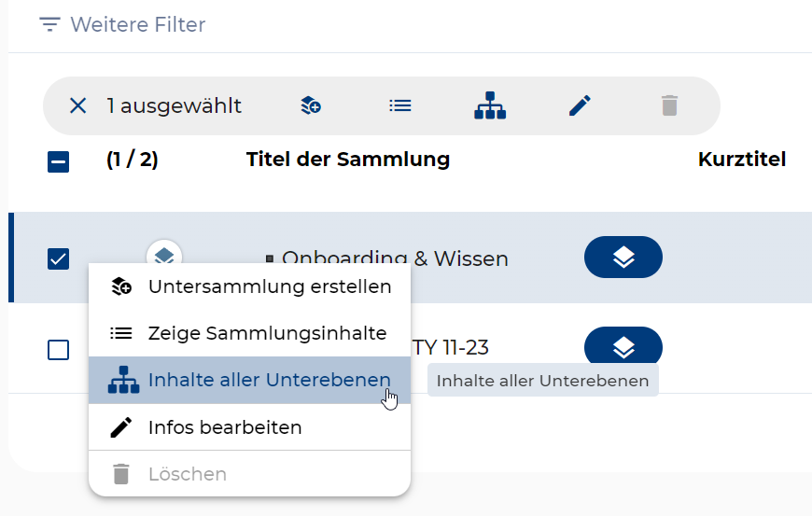Click the blue layers button in second row

(x=623, y=348)
